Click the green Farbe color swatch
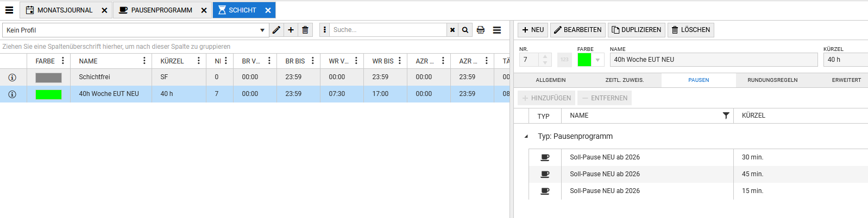868x218 pixels. (584, 60)
